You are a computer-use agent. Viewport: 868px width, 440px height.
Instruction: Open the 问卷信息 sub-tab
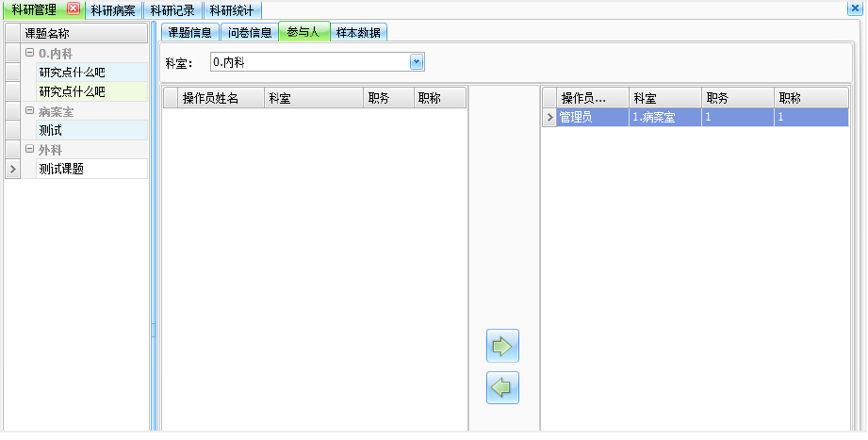[x=249, y=32]
